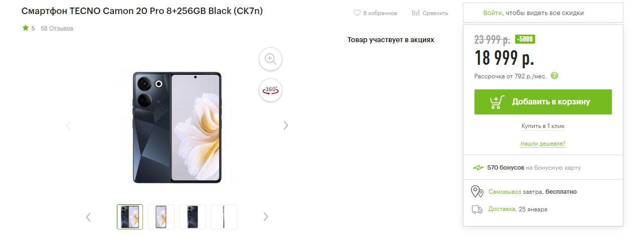The image size is (644, 238).
Task: Add product to favorites via heart icon
Action: coord(357,13)
